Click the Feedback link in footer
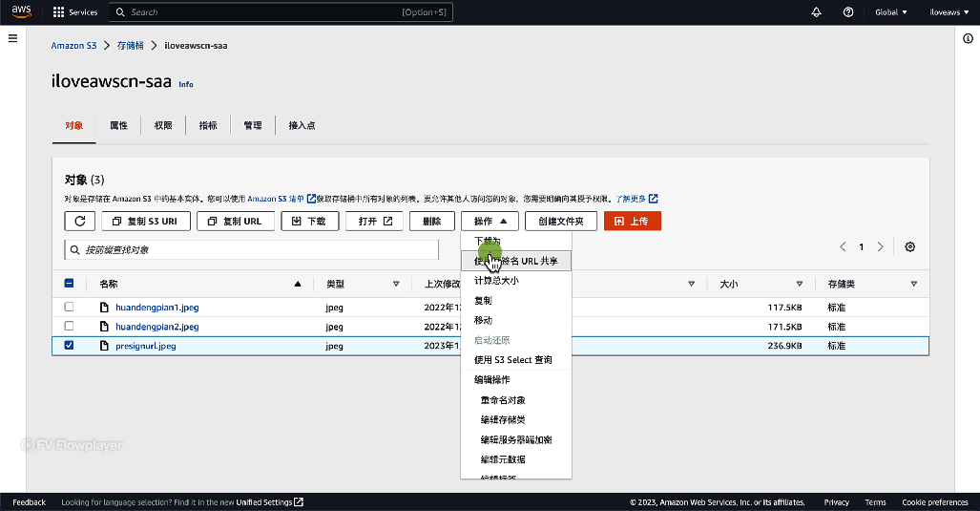The width and height of the screenshot is (980, 511). 29,502
